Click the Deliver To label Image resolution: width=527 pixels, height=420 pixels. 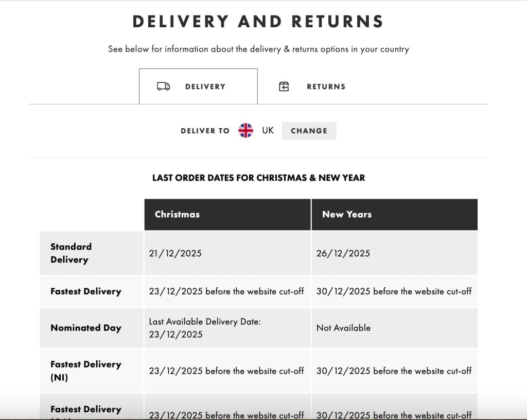[x=205, y=131]
